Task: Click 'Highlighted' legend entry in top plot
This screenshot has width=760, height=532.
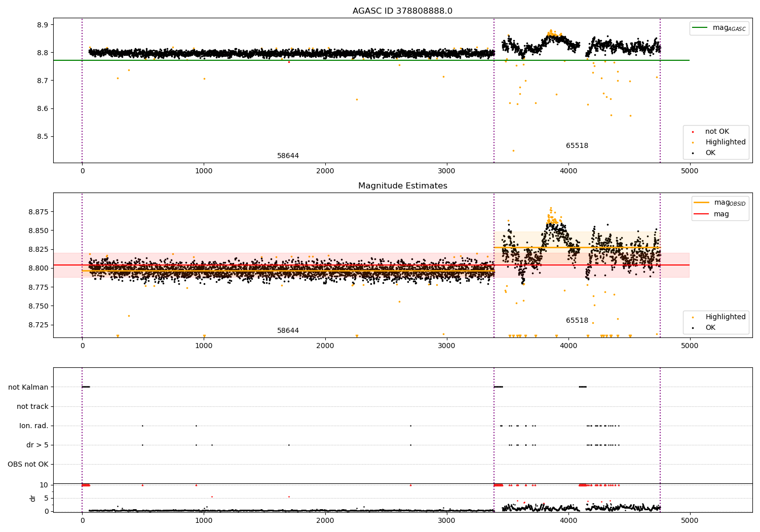Action: 726,142
